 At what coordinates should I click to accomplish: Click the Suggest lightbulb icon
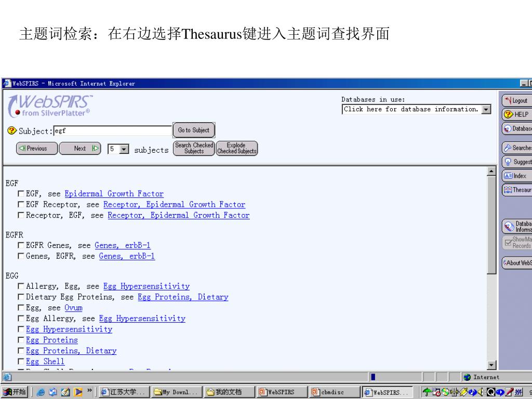pyautogui.click(x=508, y=162)
